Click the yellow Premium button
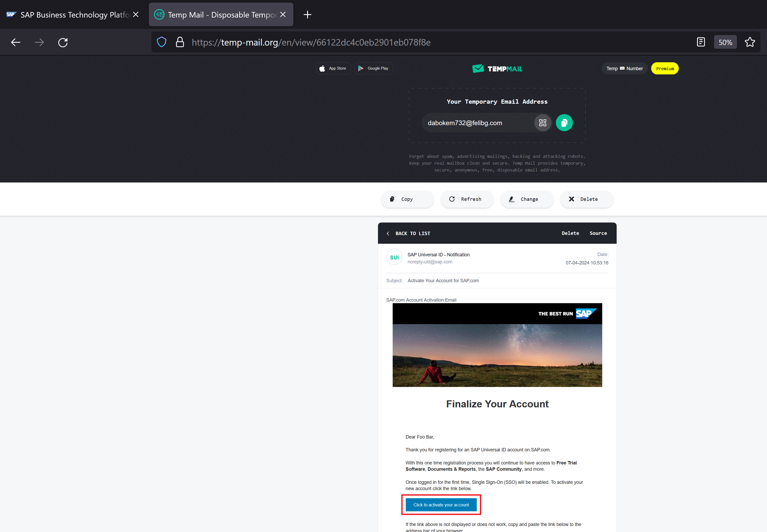Screen dimensions: 767x532 pyautogui.click(x=665, y=69)
